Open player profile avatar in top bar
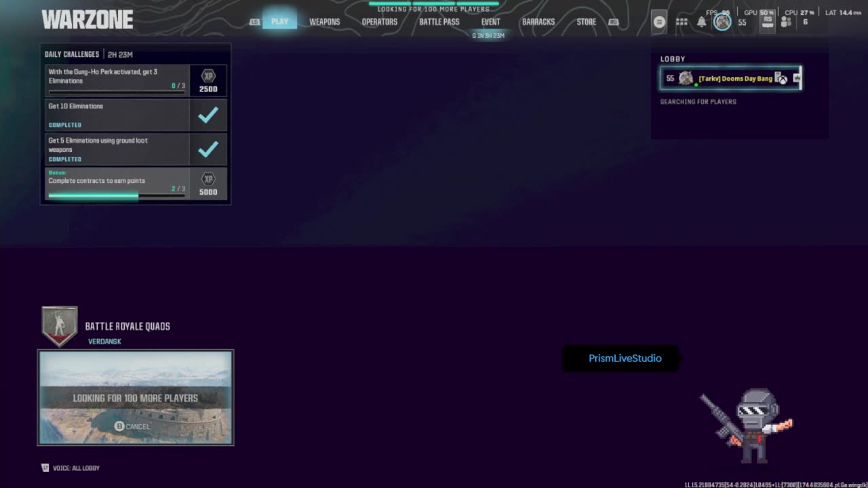Image resolution: width=868 pixels, height=488 pixels. (x=723, y=22)
